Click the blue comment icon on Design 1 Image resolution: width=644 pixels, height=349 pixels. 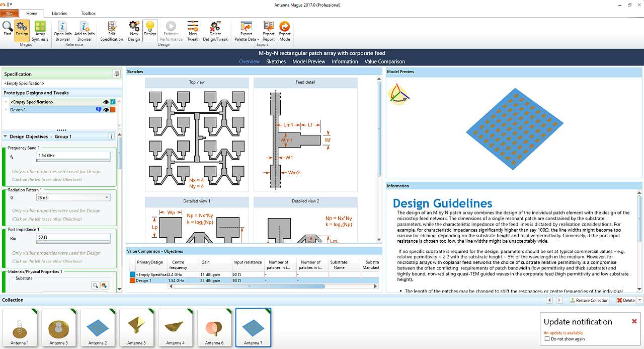tap(99, 109)
